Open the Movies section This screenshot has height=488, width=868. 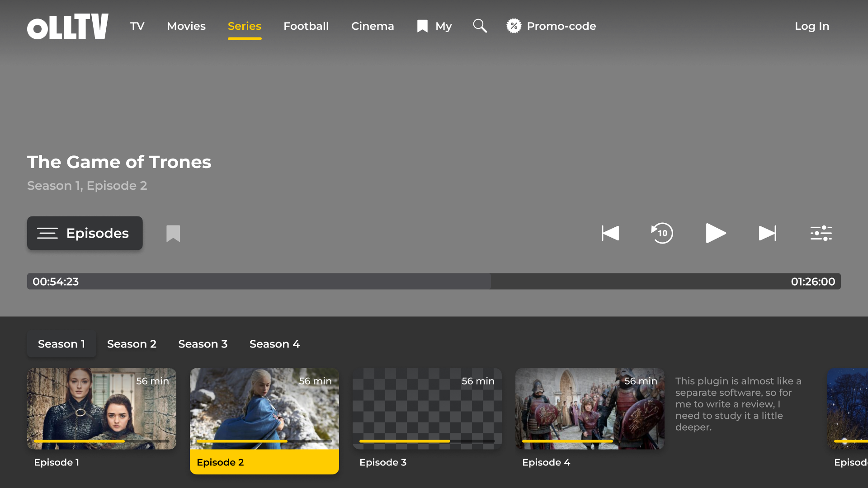[x=186, y=26]
